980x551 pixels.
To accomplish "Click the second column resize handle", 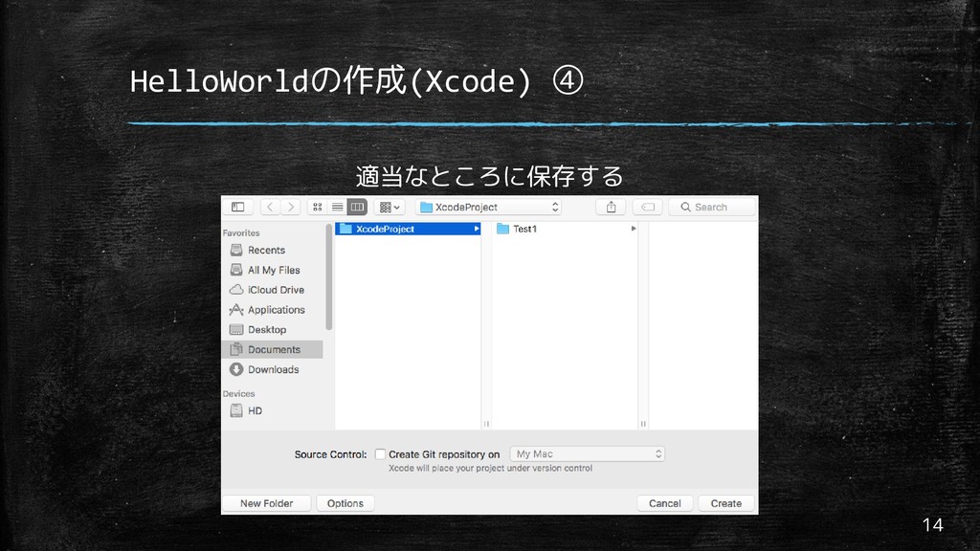I will pos(643,424).
